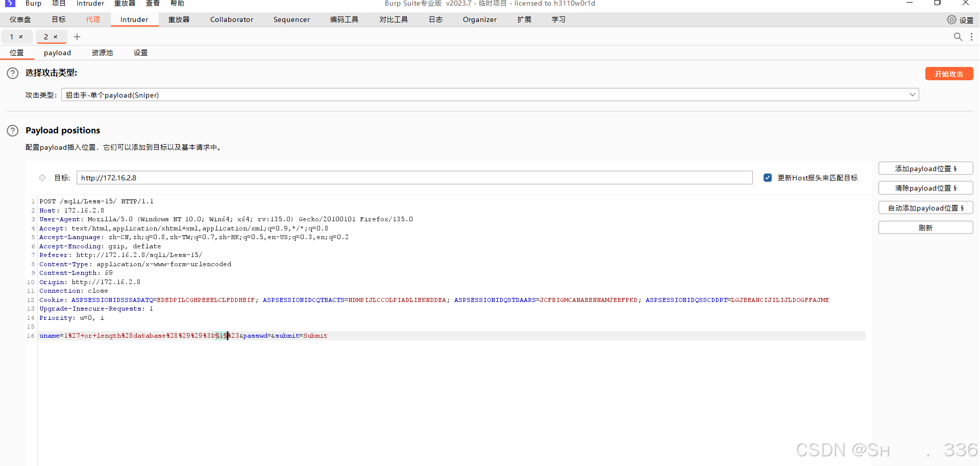Click the 目标 URL input field
980x466 pixels.
(414, 178)
